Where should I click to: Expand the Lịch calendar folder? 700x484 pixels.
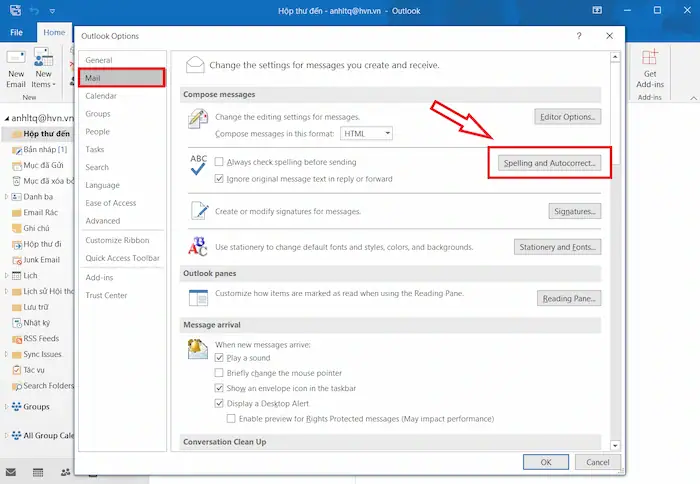(6, 276)
